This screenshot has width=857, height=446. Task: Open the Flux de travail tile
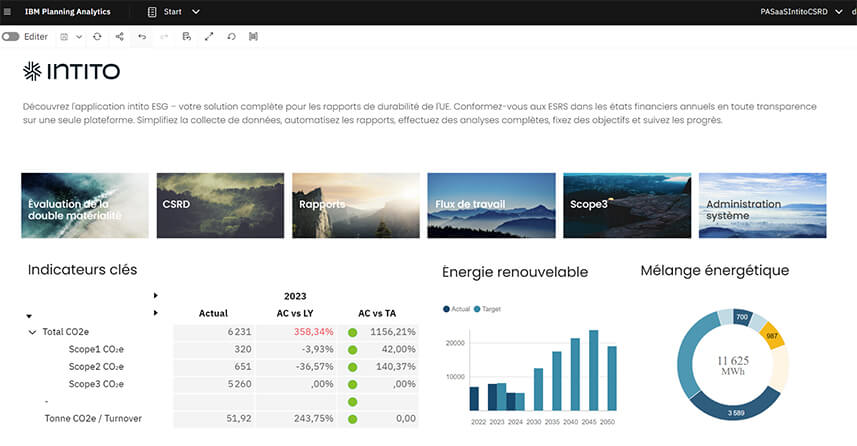tap(491, 205)
